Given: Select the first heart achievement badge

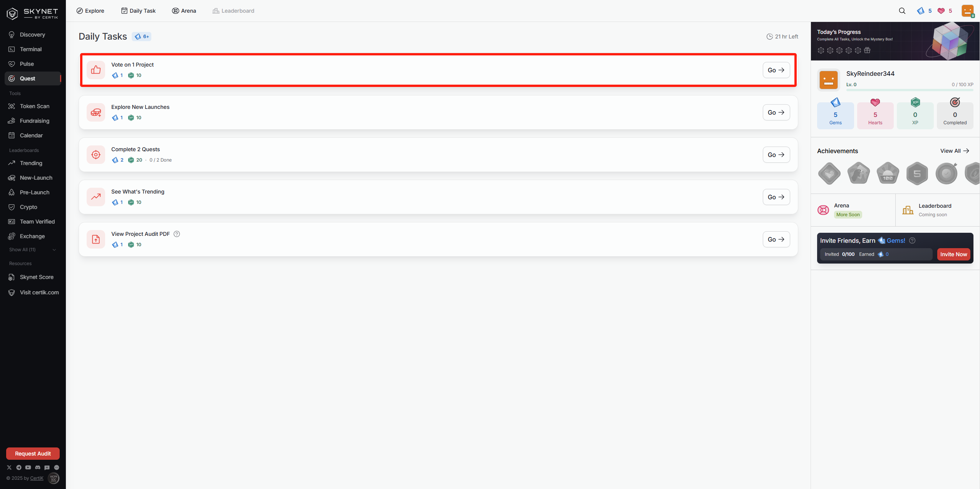Looking at the screenshot, I should coord(829,174).
